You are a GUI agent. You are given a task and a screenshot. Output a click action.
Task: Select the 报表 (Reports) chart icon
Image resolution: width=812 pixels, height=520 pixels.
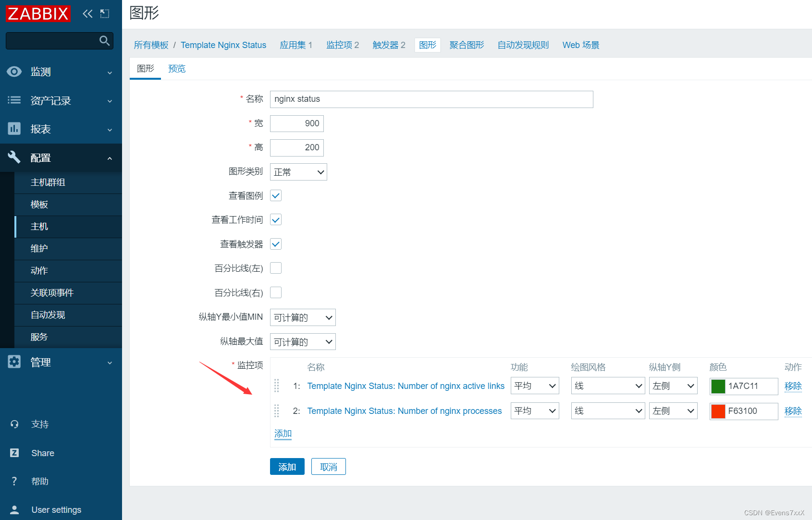[x=14, y=129]
